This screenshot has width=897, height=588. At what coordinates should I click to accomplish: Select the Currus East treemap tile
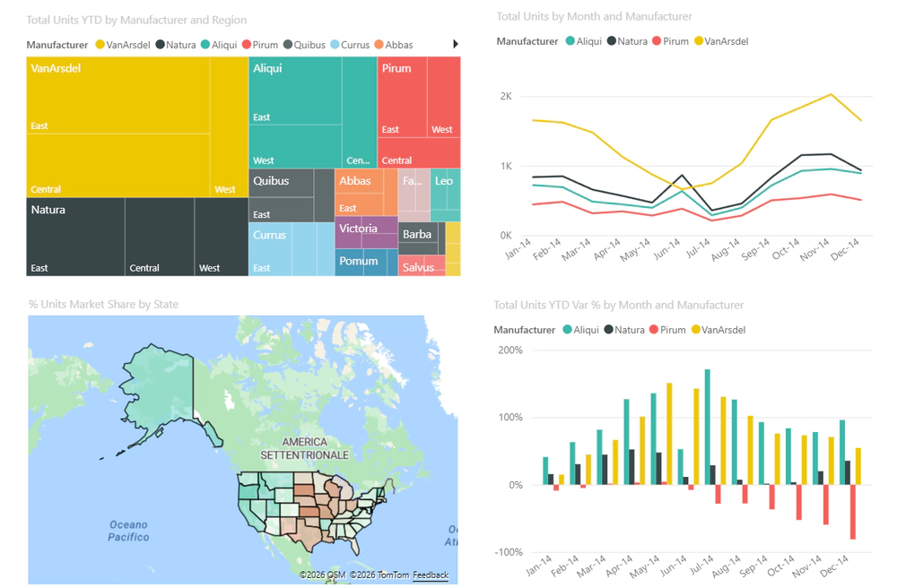tap(270, 249)
